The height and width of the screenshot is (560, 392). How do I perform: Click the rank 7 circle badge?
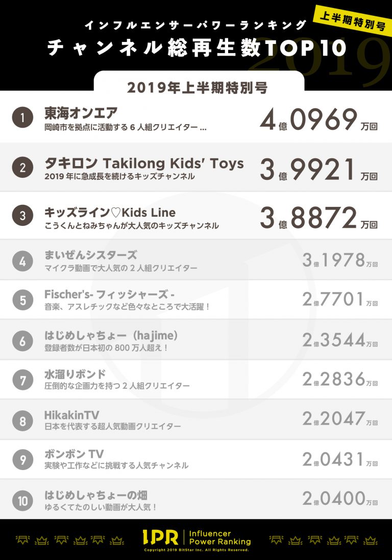(x=22, y=380)
